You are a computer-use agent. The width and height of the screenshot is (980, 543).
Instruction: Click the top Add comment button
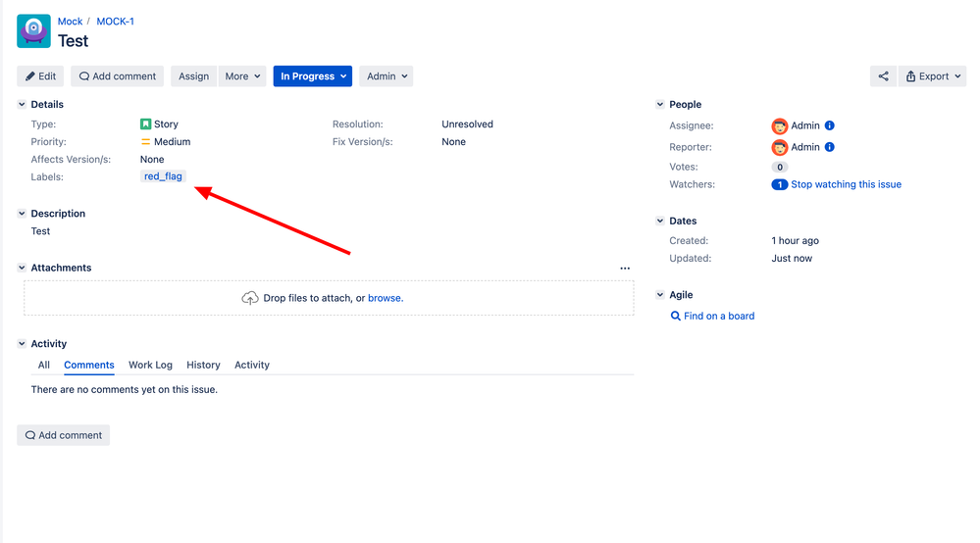118,76
